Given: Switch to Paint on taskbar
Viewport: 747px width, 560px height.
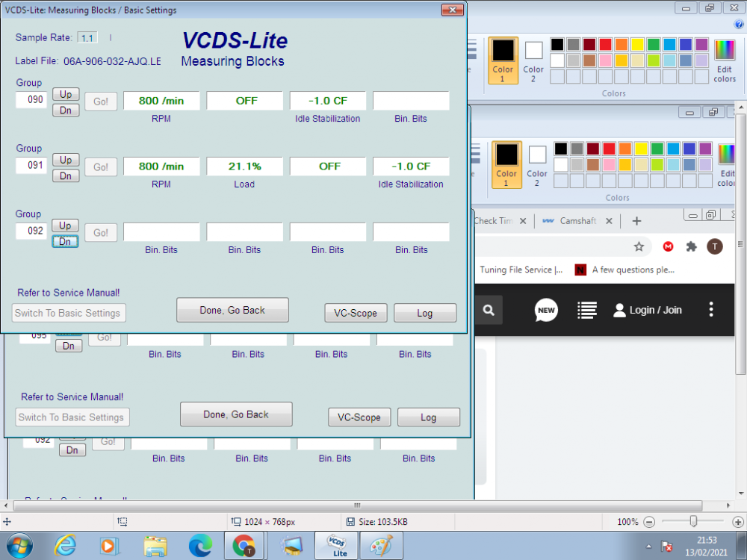Looking at the screenshot, I should 382,546.
